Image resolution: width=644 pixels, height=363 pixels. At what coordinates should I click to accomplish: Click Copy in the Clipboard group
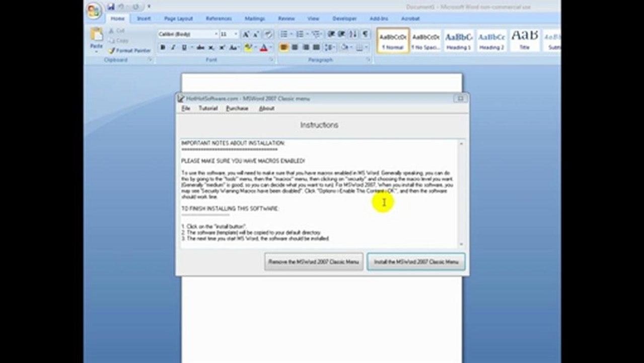118,40
